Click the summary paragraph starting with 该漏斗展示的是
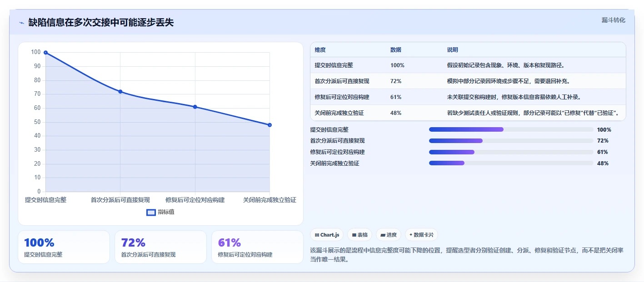Screen dimensions: 644x282 (x=467, y=255)
